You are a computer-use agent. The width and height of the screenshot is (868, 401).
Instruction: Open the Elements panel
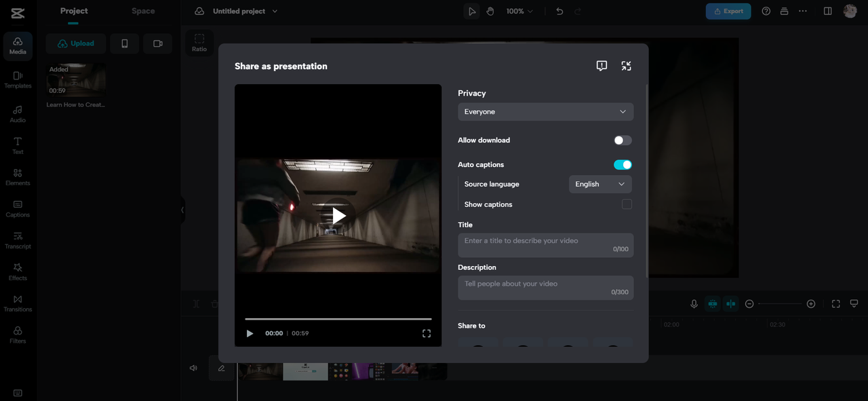[18, 176]
